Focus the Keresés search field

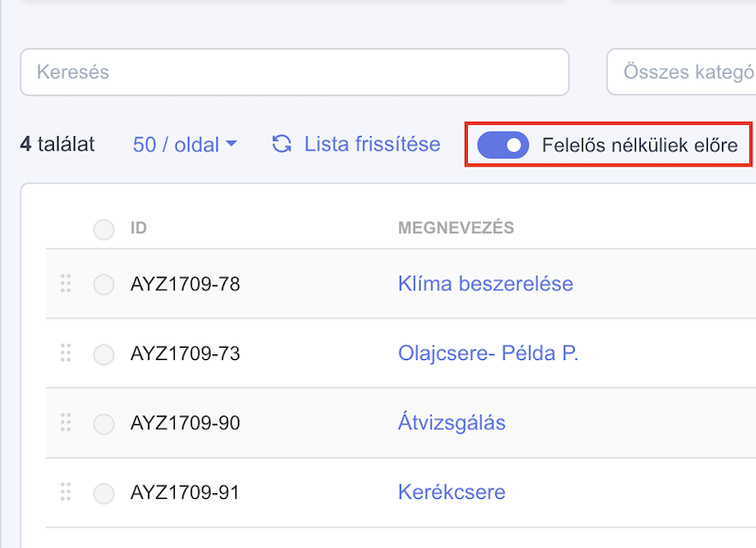point(295,72)
